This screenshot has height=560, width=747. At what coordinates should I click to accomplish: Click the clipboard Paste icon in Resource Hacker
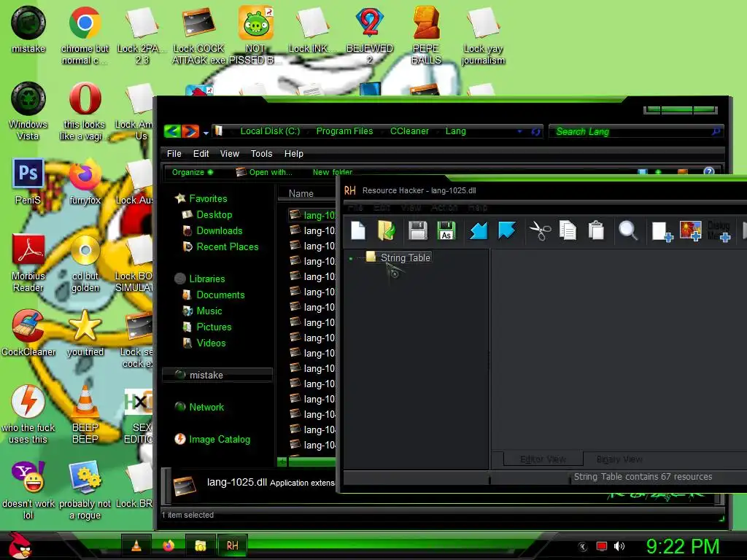click(x=596, y=231)
